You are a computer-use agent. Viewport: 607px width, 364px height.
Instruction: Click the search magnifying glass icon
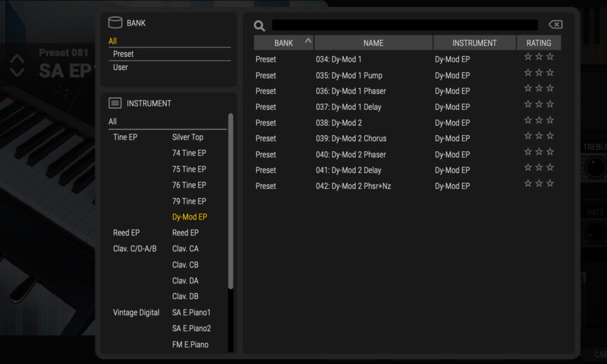[259, 25]
